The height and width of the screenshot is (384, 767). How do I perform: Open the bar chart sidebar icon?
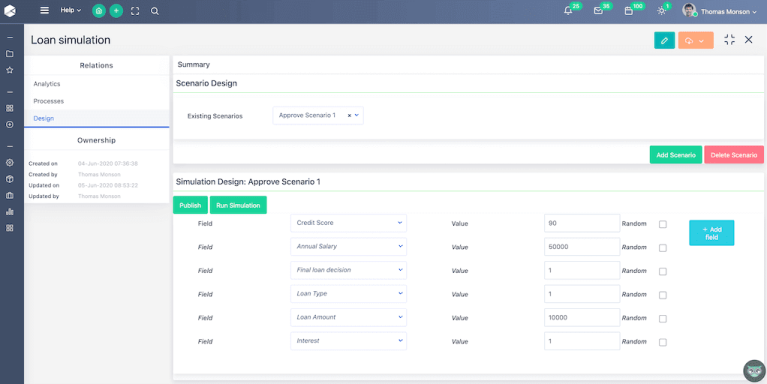[9, 212]
